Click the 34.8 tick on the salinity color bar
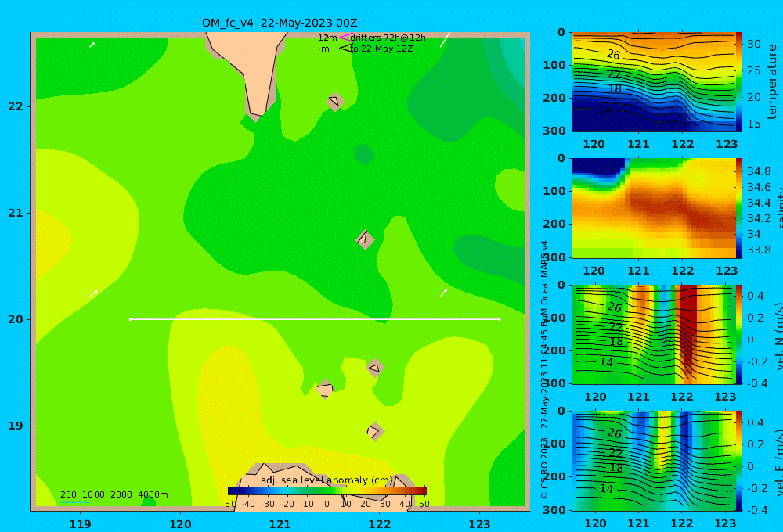The height and width of the screenshot is (532, 783). [759, 171]
